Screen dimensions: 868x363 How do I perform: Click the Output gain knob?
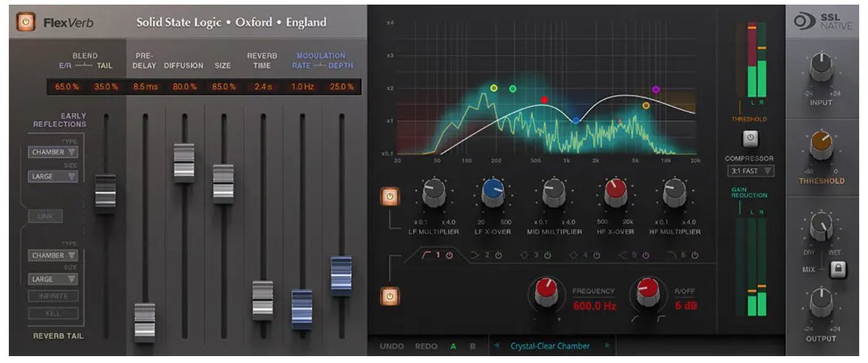(x=821, y=302)
